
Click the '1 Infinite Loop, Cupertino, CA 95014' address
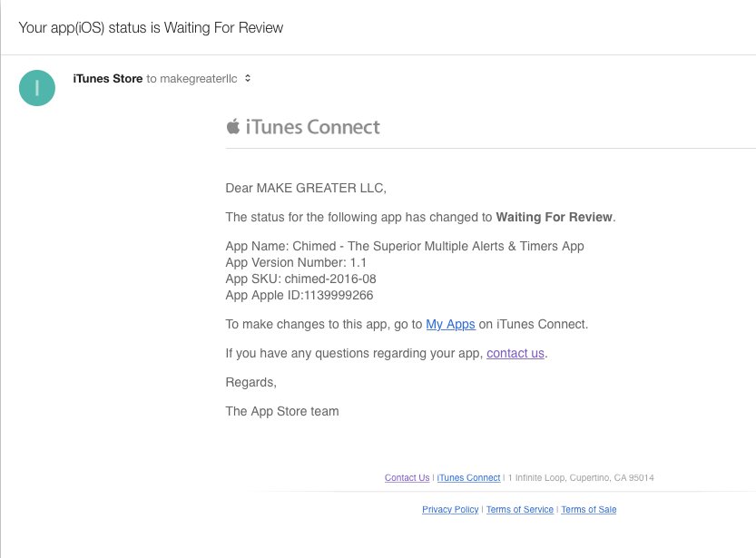581,477
